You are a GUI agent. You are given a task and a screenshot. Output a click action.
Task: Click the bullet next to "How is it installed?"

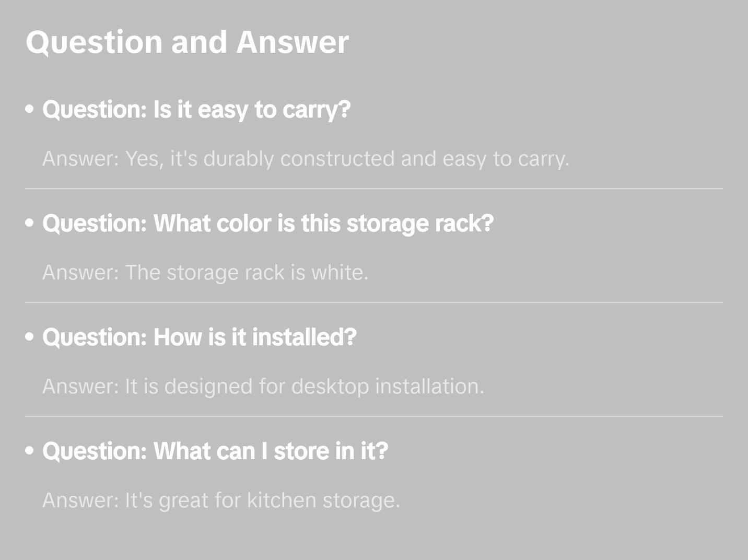pos(30,337)
